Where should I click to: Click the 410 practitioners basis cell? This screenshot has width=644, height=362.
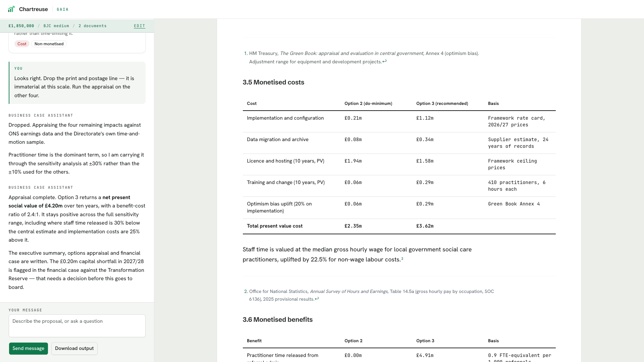(x=517, y=186)
